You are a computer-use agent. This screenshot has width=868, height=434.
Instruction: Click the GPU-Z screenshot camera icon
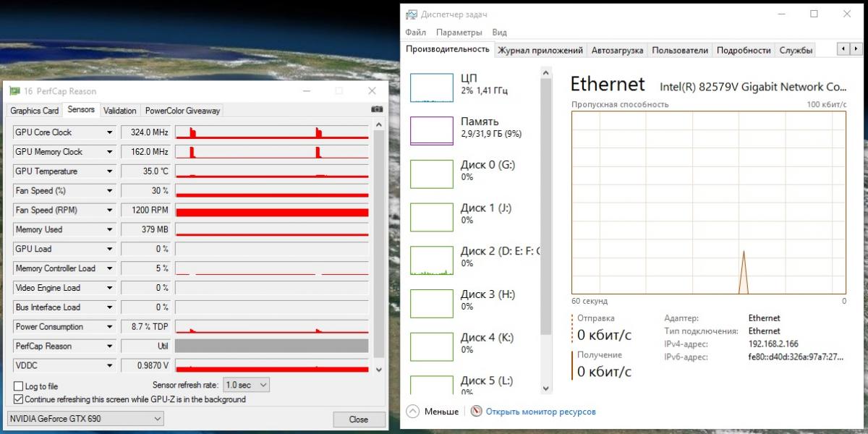376,110
